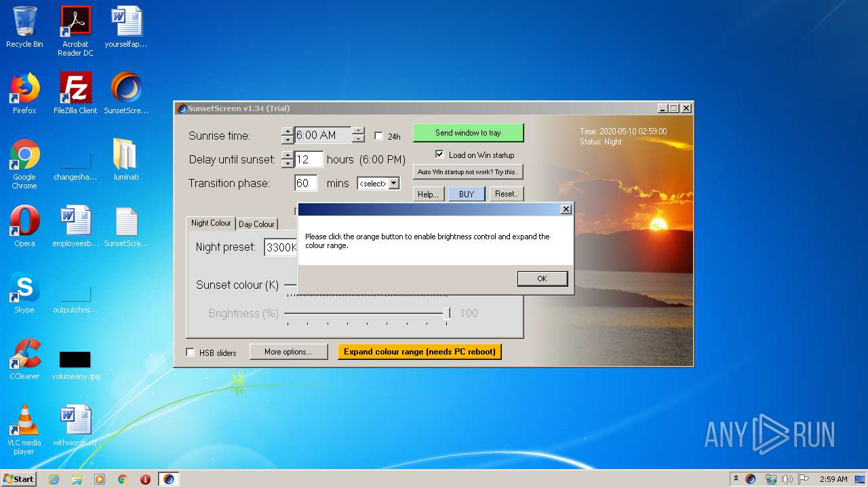Screen dimensions: 868x488
Task: Launch VLC media player shortcut
Action: click(24, 430)
